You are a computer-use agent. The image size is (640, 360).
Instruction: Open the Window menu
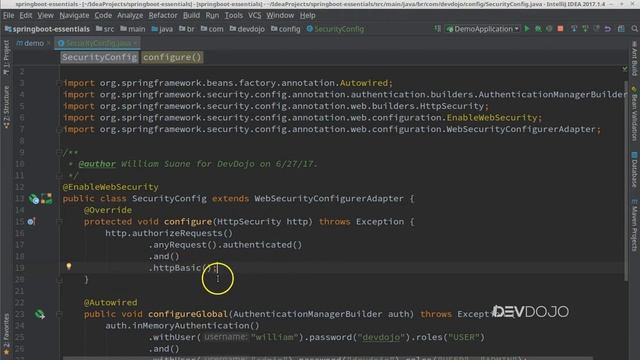point(280,16)
